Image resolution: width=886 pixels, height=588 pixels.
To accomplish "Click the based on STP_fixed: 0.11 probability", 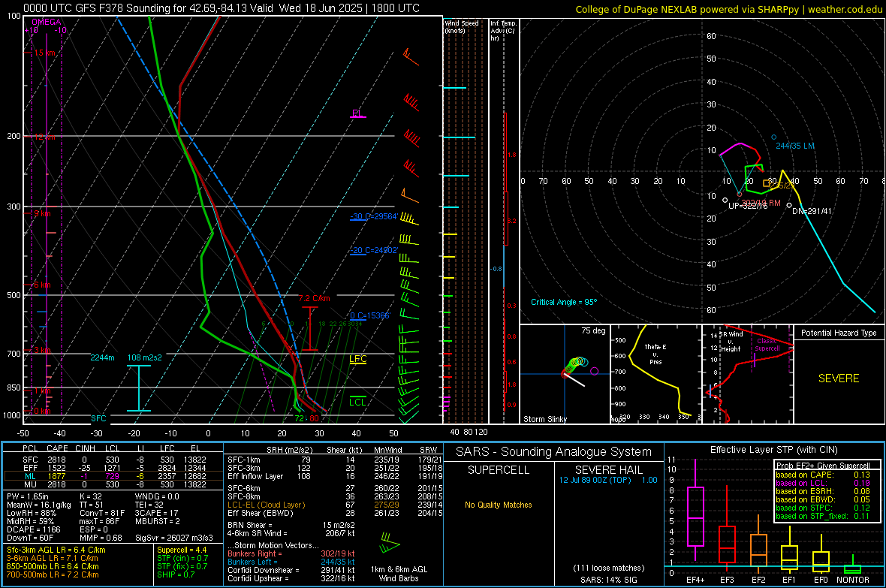I will [x=823, y=516].
